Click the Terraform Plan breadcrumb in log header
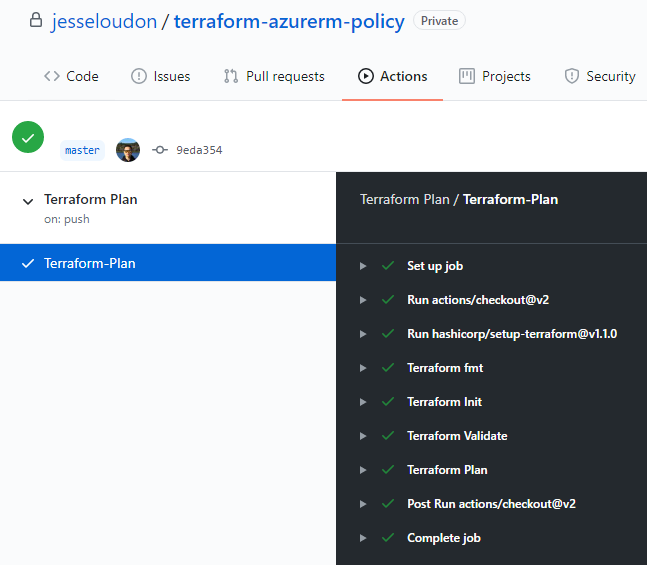The width and height of the screenshot is (647, 565). pos(404,199)
